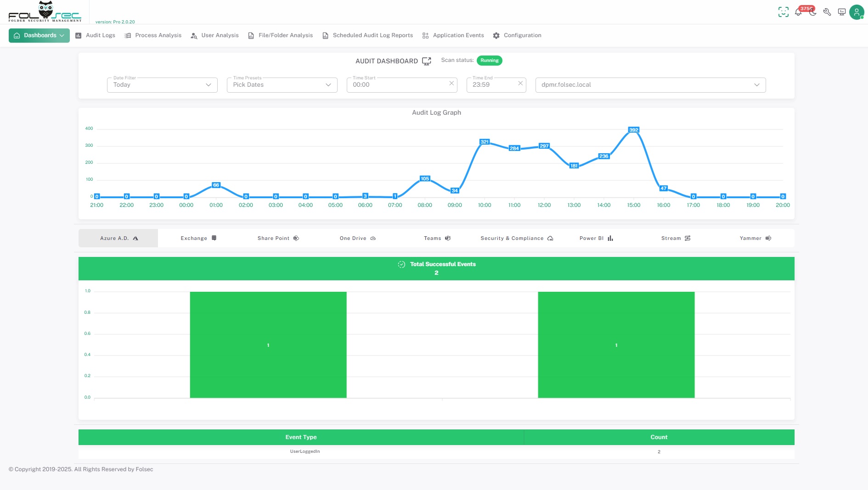Open the user profile avatar

[x=857, y=12]
